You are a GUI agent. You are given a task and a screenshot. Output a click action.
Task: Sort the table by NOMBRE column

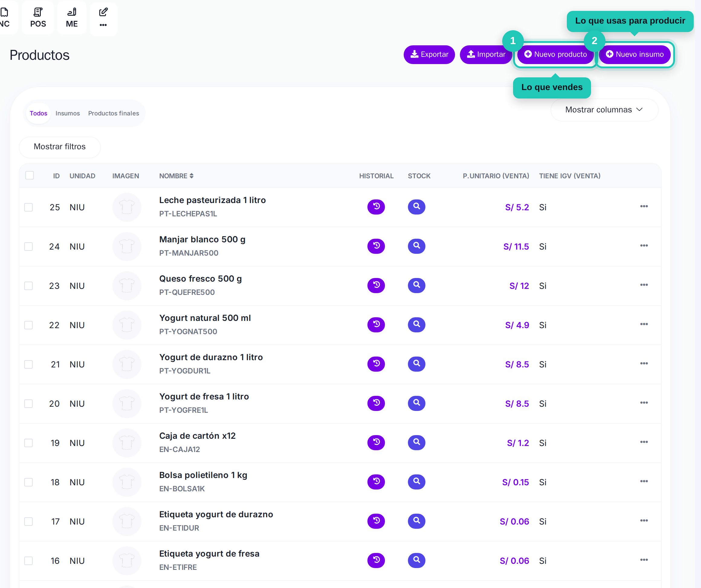176,176
